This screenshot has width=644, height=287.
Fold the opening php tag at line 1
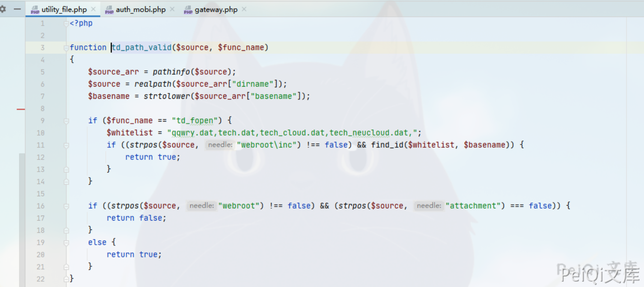pos(66,24)
